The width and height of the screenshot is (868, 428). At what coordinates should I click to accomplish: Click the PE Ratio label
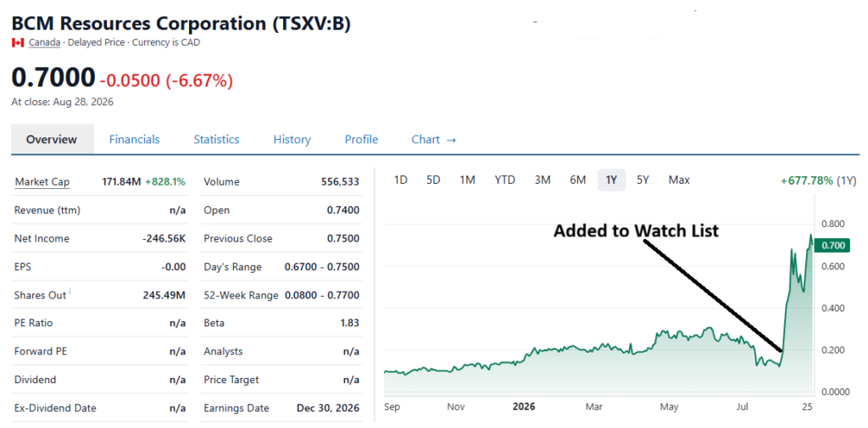34,323
